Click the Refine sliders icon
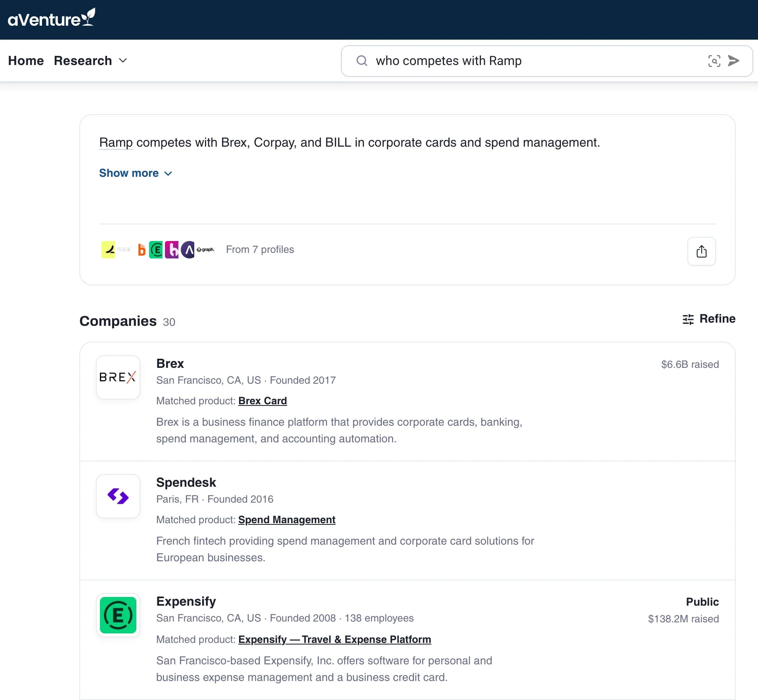This screenshot has height=700, width=758. click(x=688, y=319)
